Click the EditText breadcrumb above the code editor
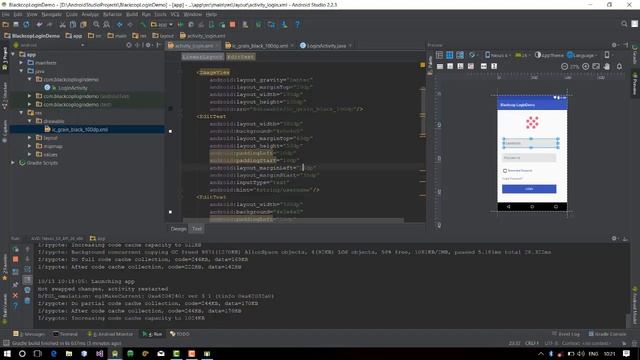Viewport: 640px width, 360px height. [240, 57]
